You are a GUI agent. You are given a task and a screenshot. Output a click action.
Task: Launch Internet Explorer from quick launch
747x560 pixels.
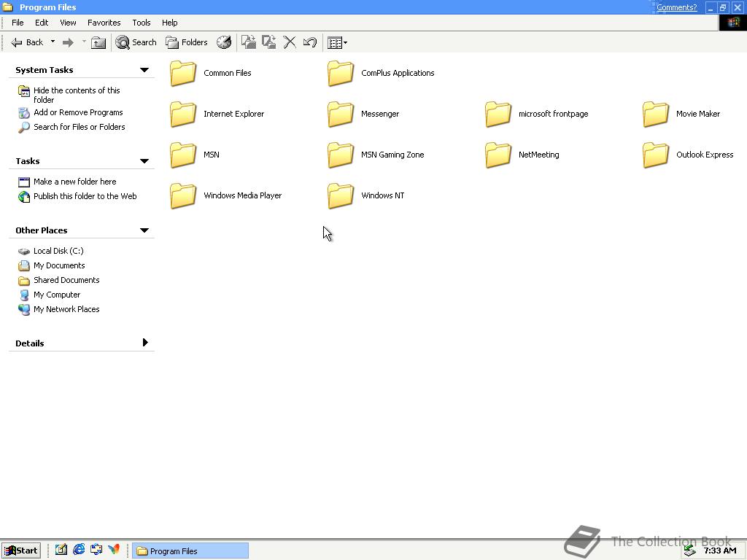tap(79, 550)
